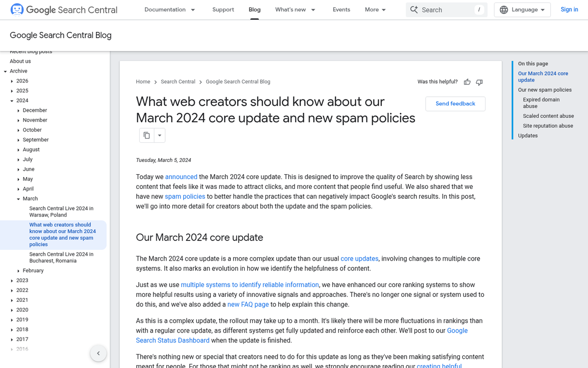Open the More dropdown menu

click(376, 10)
